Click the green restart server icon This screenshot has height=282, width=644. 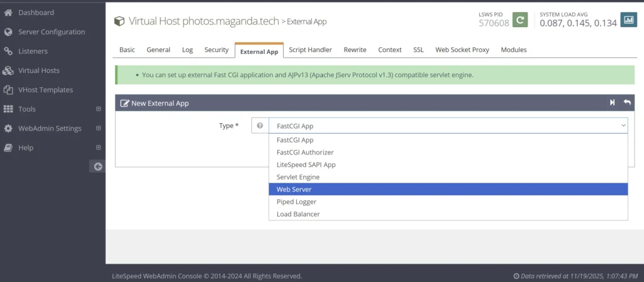coord(520,20)
